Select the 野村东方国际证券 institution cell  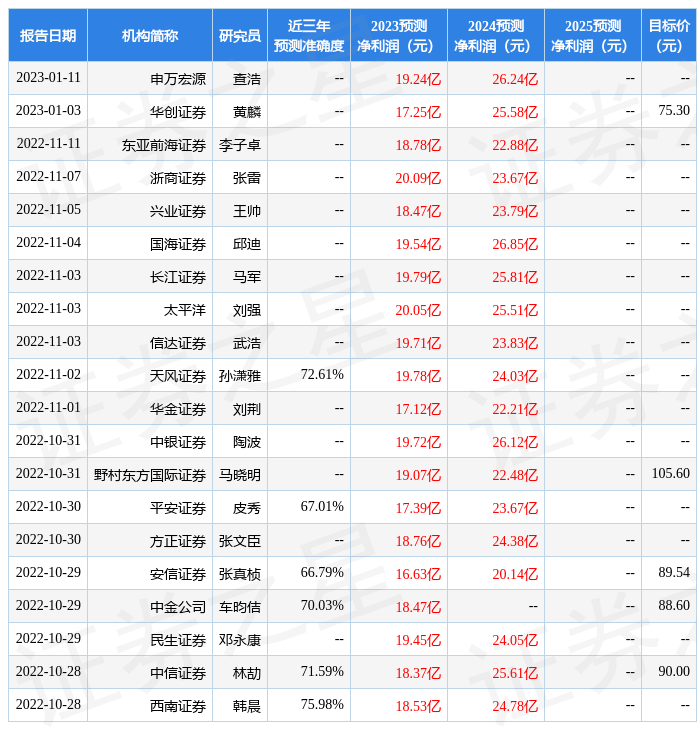150,474
